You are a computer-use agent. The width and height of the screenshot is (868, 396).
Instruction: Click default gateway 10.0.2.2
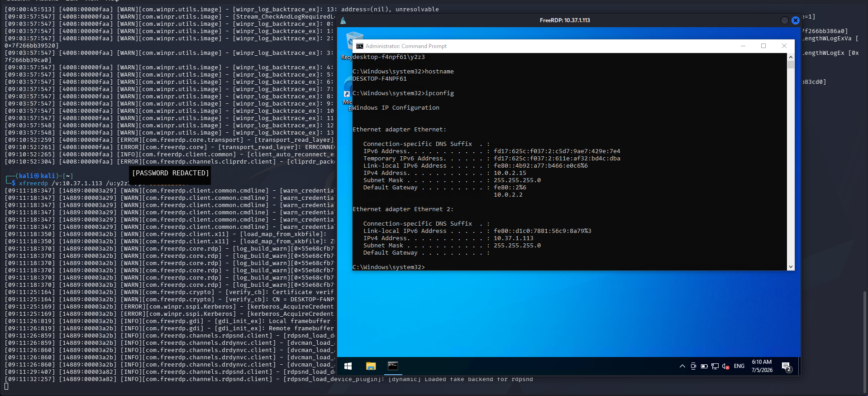tap(508, 195)
